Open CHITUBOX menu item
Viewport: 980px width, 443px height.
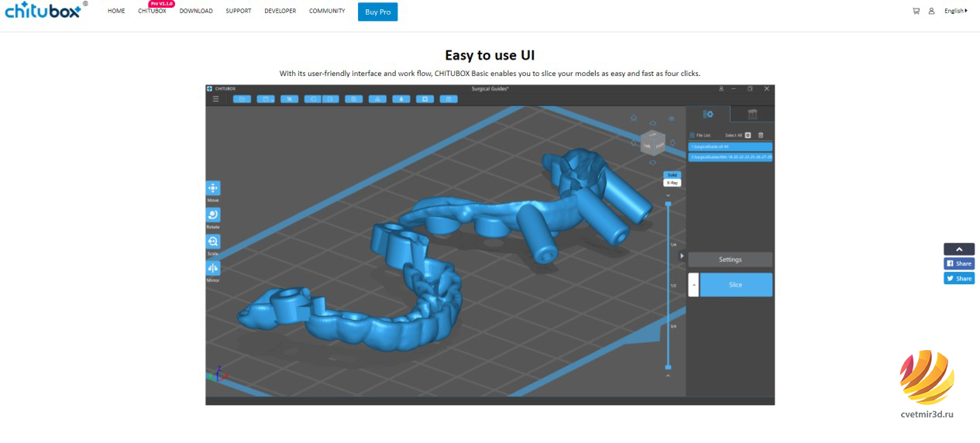152,11
